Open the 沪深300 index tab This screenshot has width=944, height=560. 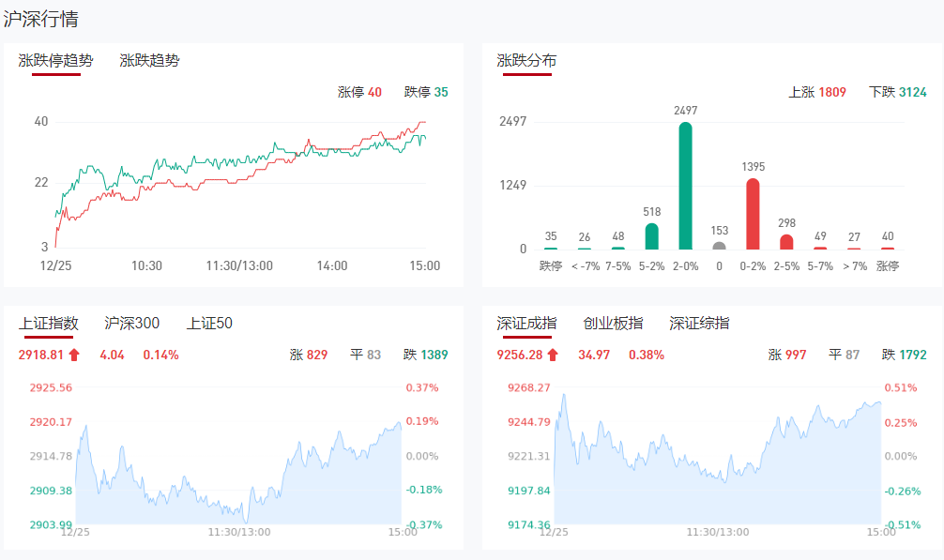(x=132, y=324)
